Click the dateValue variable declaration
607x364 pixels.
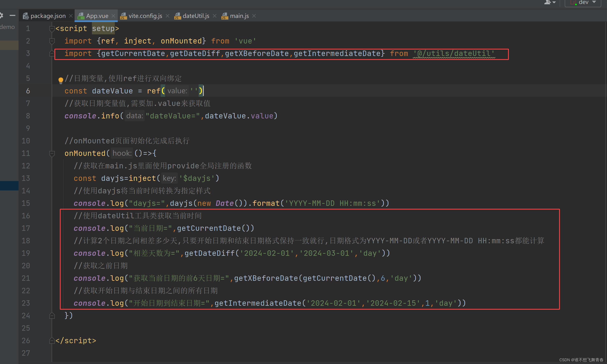tap(112, 91)
